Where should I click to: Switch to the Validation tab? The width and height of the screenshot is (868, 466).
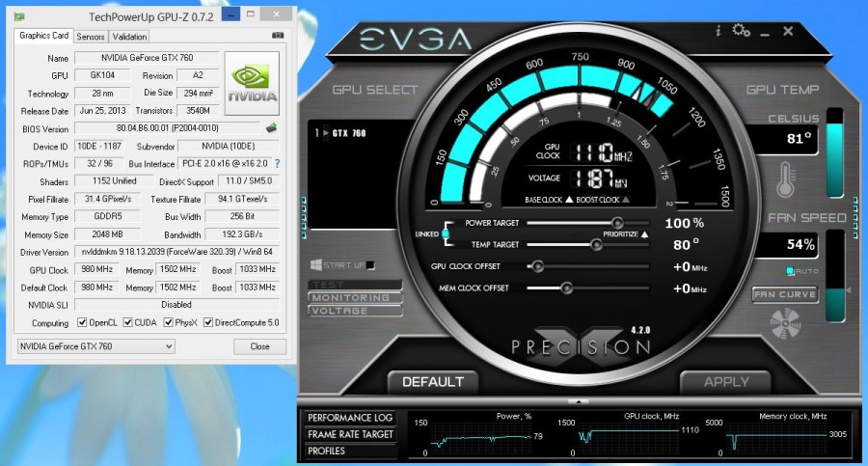pos(129,37)
